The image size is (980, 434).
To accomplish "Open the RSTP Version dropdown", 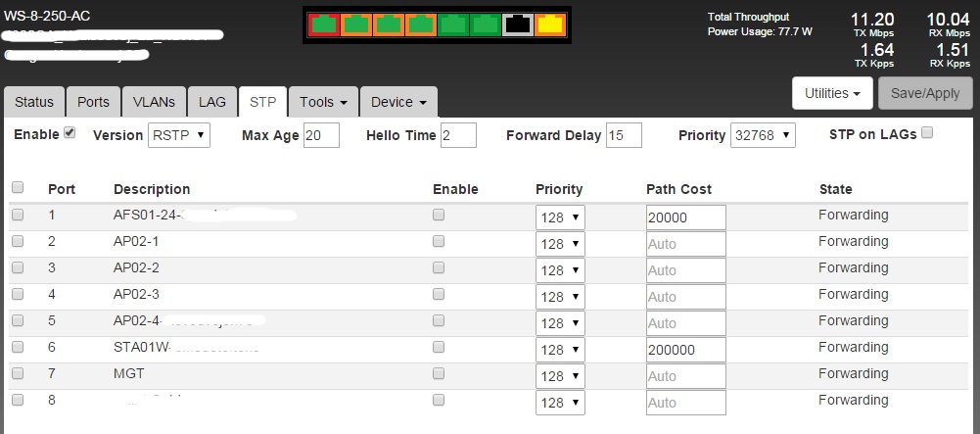I will [x=178, y=135].
